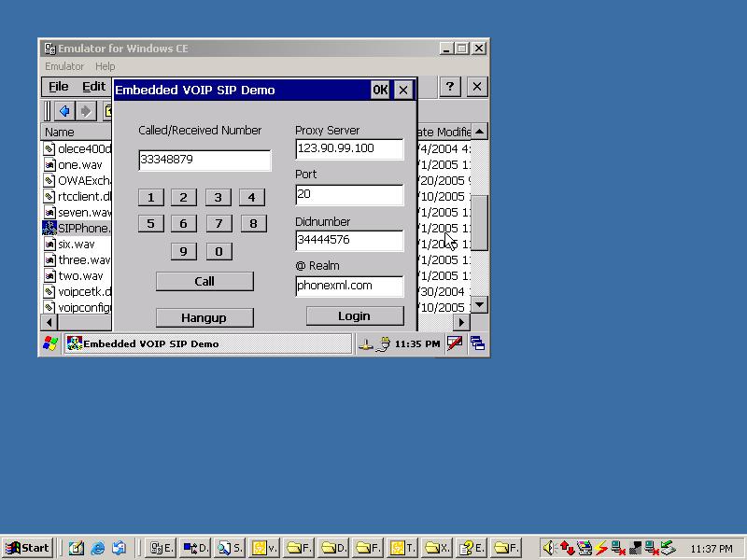This screenshot has height=560, width=747.
Task: Click the Internet Explorer quick launch icon
Action: (98, 548)
